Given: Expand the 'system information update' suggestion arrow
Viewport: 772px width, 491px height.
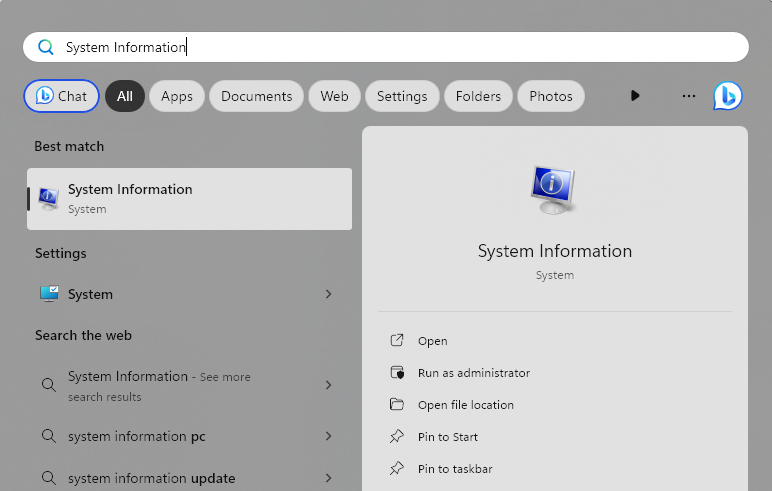Looking at the screenshot, I should coord(328,478).
